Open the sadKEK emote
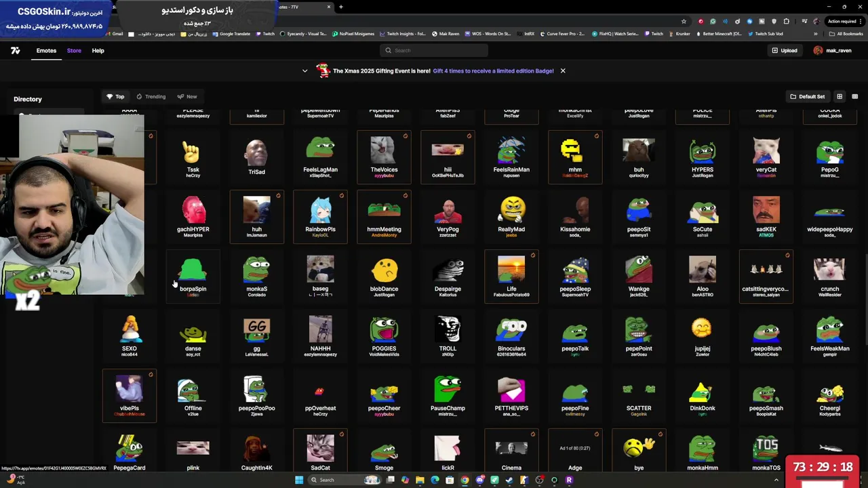The width and height of the screenshot is (868, 488). [766, 217]
